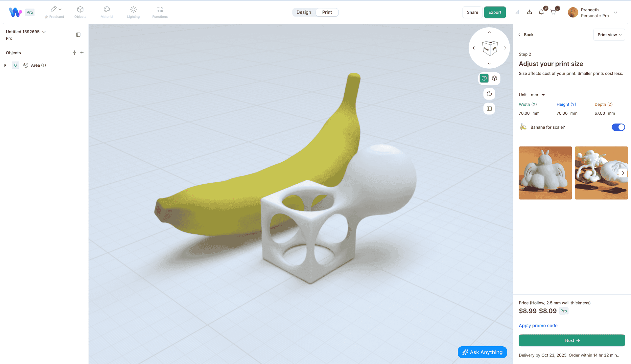Collapse the left sidebar panel

pos(78,34)
